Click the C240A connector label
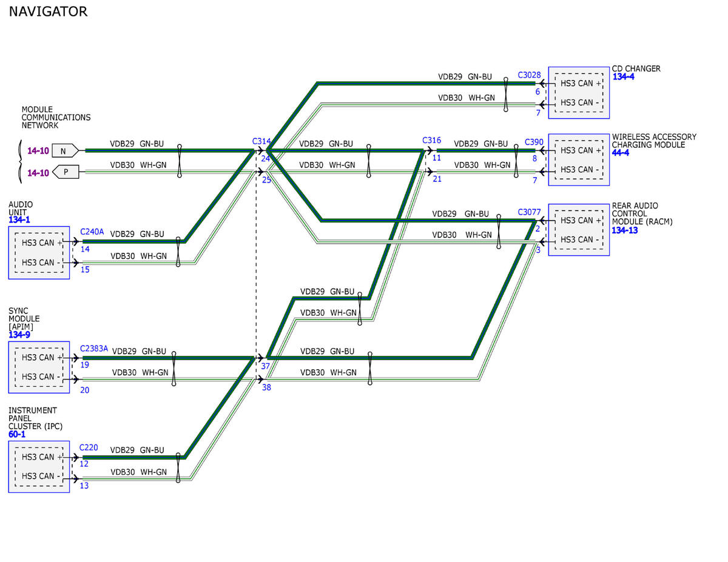This screenshot has height=562, width=728. (92, 232)
